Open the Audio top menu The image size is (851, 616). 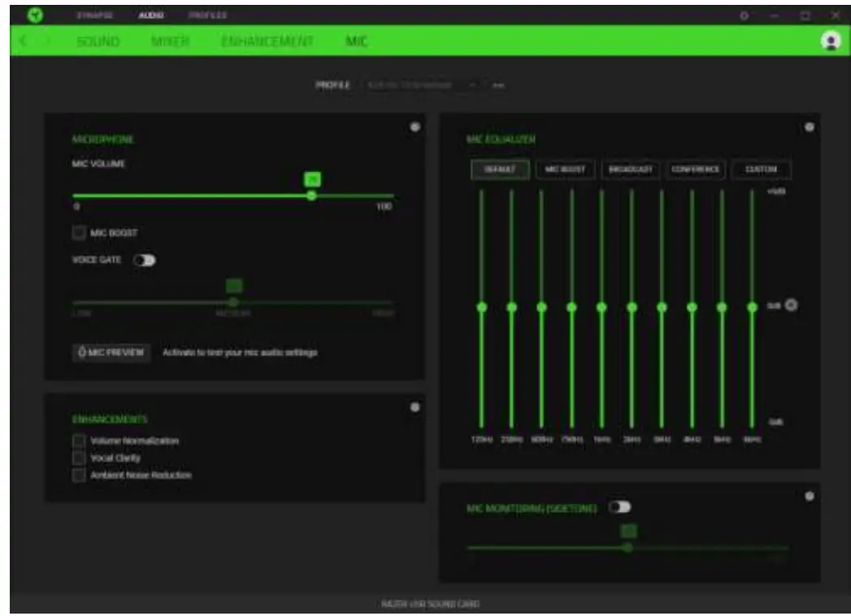click(x=151, y=15)
